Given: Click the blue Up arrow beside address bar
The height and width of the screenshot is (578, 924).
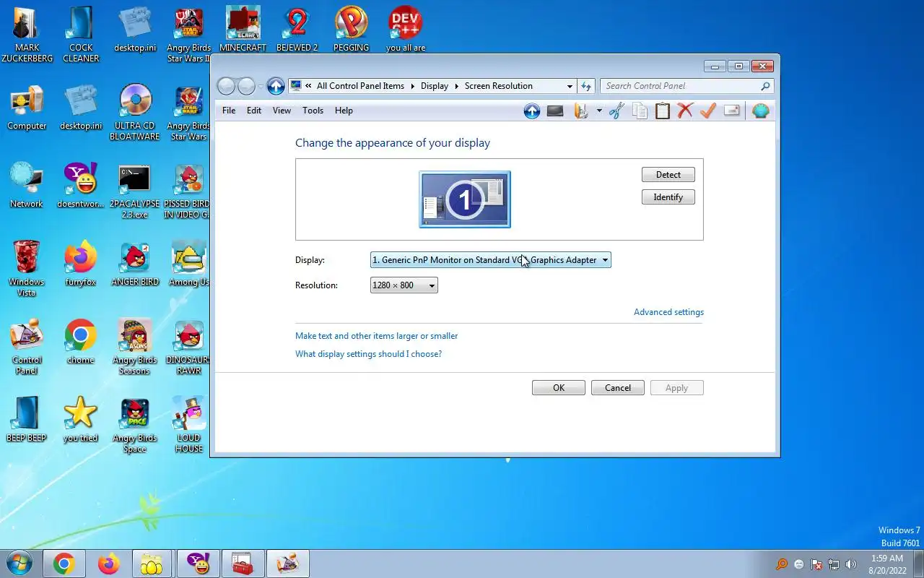Looking at the screenshot, I should point(276,86).
